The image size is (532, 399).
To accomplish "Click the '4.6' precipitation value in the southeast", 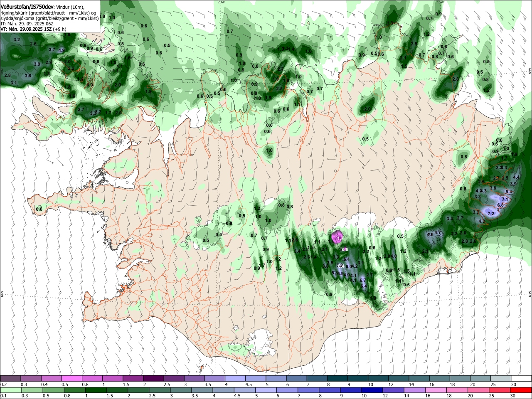I will point(430,234).
